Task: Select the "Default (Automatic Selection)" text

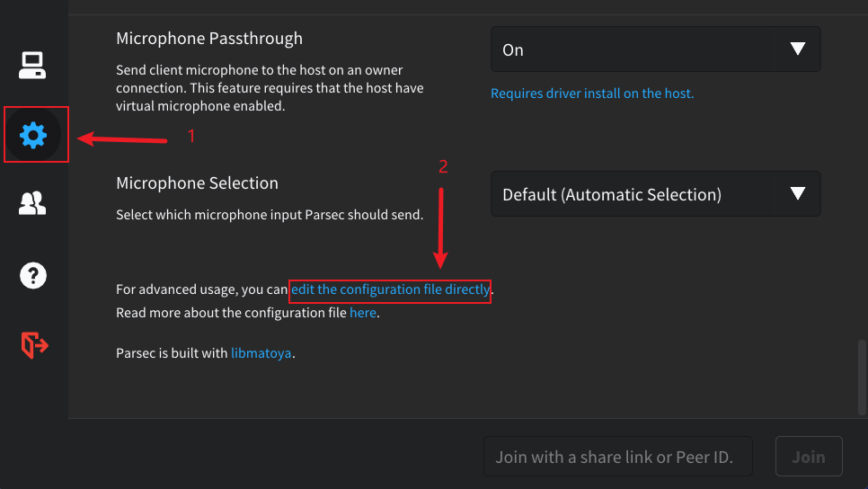Action: click(612, 194)
